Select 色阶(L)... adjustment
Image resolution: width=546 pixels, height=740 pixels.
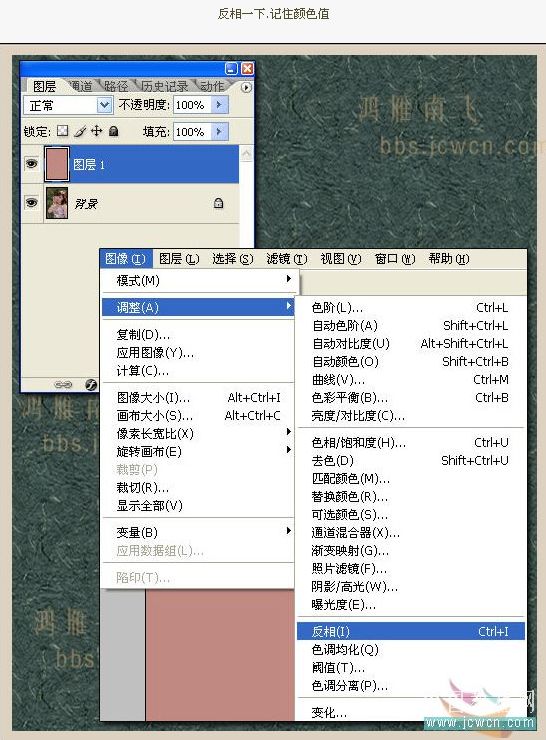coord(411,308)
